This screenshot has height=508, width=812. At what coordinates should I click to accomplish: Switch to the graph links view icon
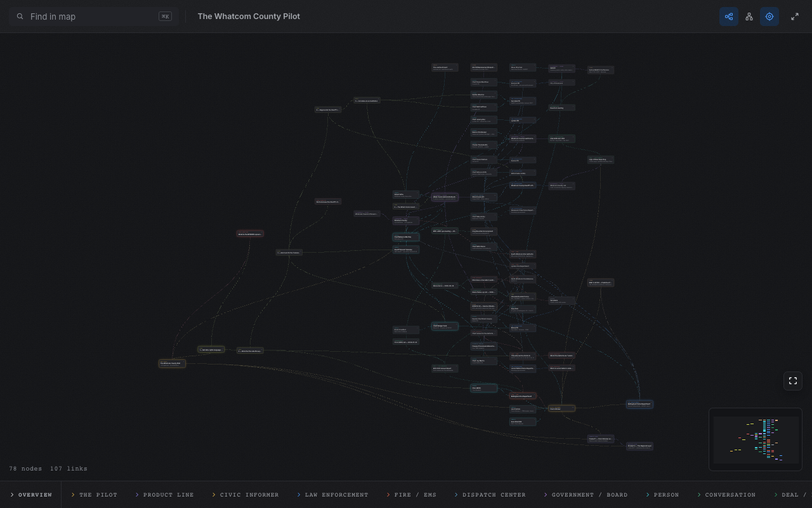tap(729, 17)
